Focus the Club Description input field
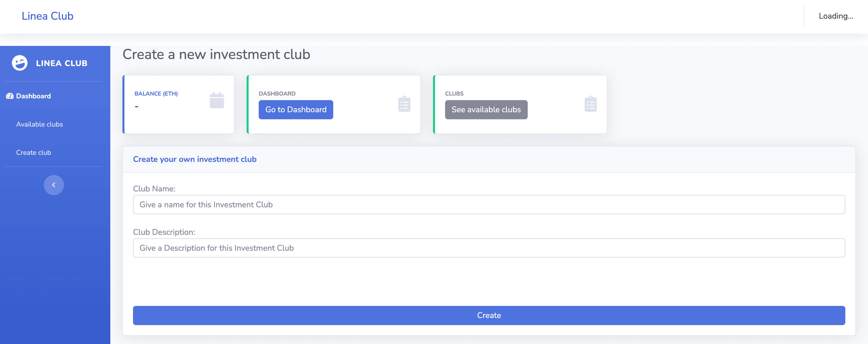868x344 pixels. pyautogui.click(x=489, y=248)
